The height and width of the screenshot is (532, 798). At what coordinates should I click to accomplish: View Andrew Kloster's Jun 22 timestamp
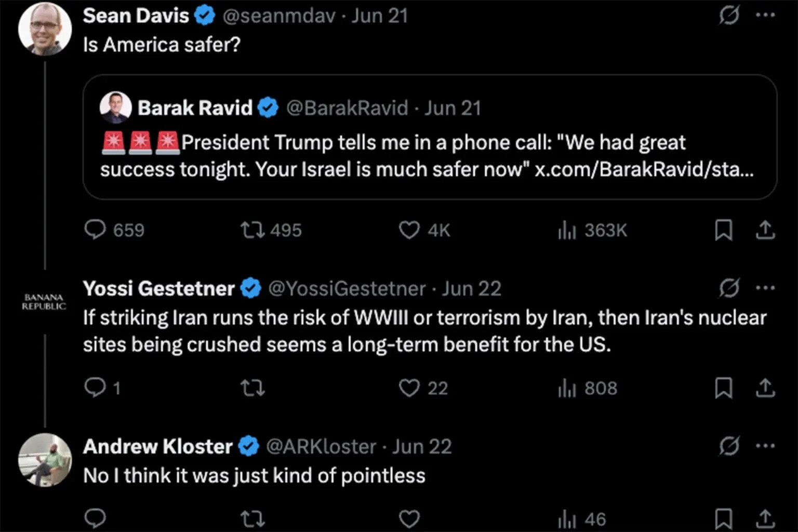(x=422, y=446)
